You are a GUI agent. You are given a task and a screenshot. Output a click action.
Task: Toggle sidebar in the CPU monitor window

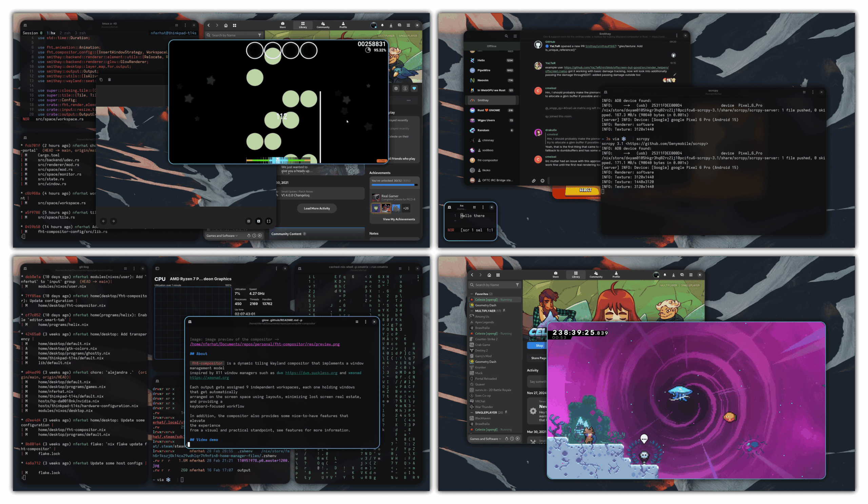click(x=157, y=268)
